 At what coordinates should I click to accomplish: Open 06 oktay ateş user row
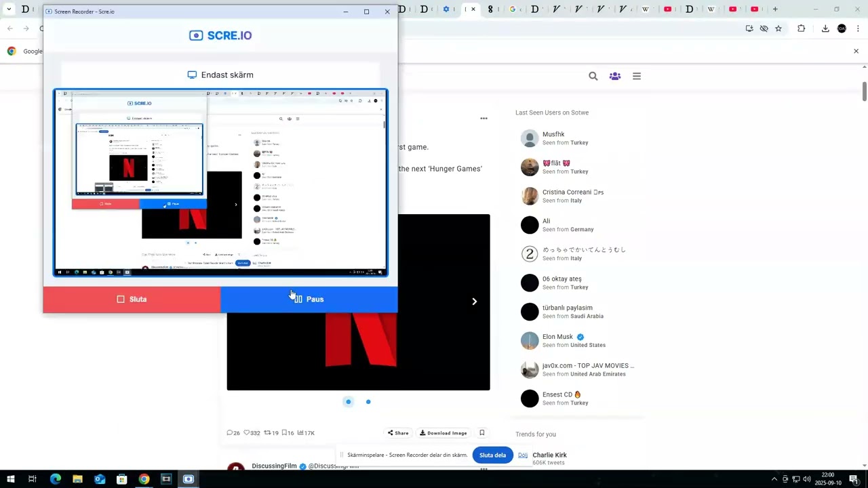[576, 283]
